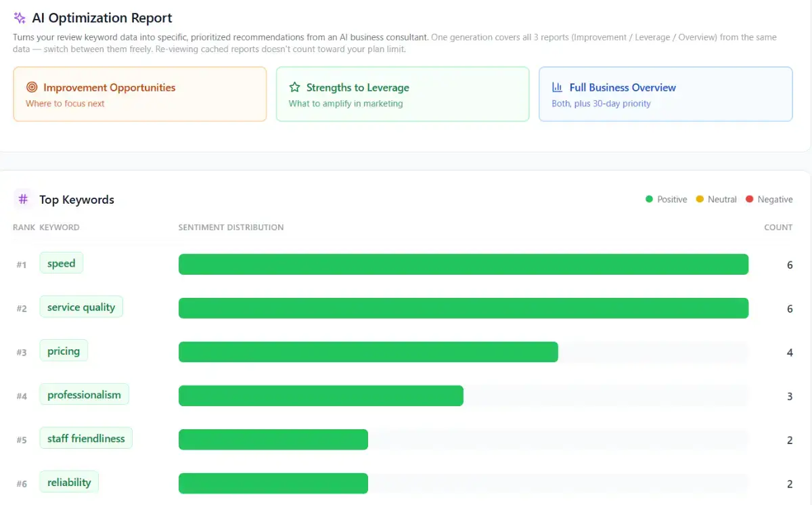This screenshot has width=812, height=505.
Task: Click the hash icon next to Top Keywords
Action: point(24,199)
